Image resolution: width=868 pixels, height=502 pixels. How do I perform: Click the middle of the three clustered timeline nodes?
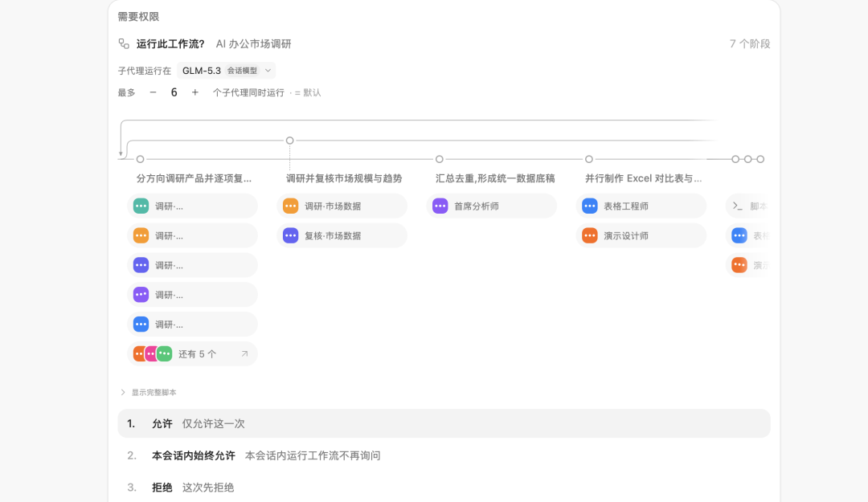tap(748, 159)
